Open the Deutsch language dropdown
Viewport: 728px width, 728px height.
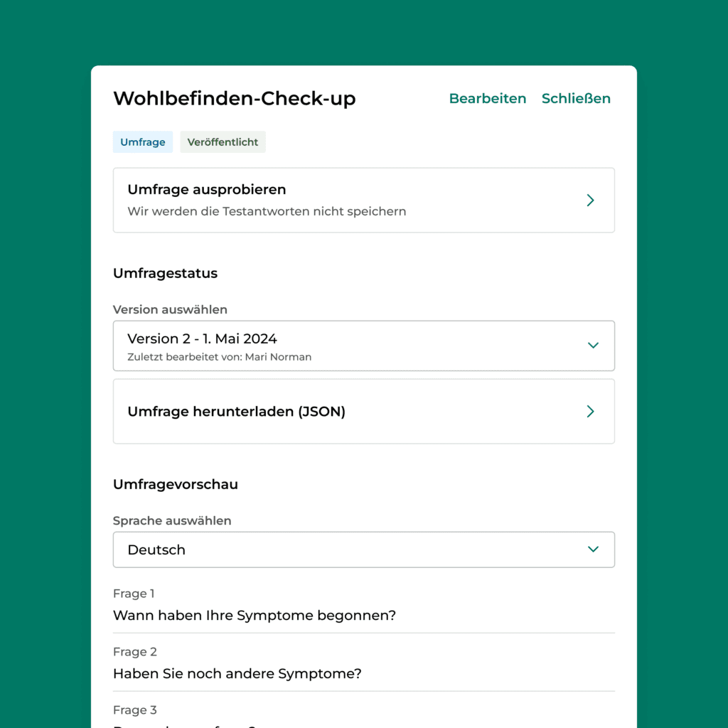[363, 550]
